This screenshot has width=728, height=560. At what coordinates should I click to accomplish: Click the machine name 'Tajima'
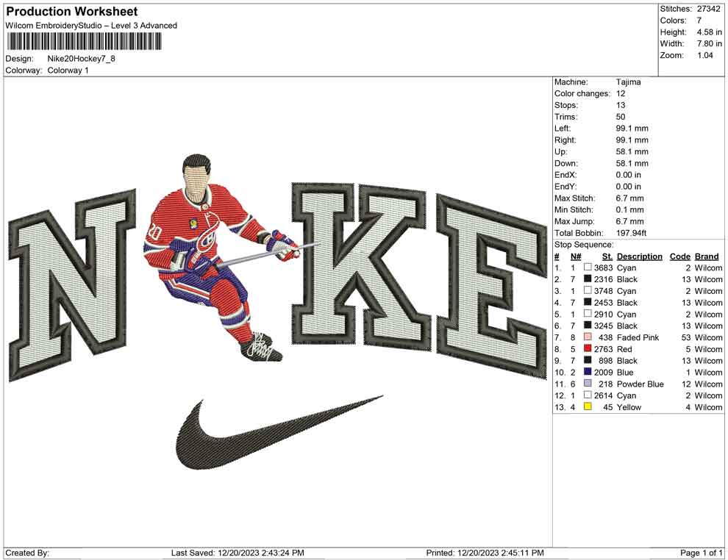(x=628, y=82)
